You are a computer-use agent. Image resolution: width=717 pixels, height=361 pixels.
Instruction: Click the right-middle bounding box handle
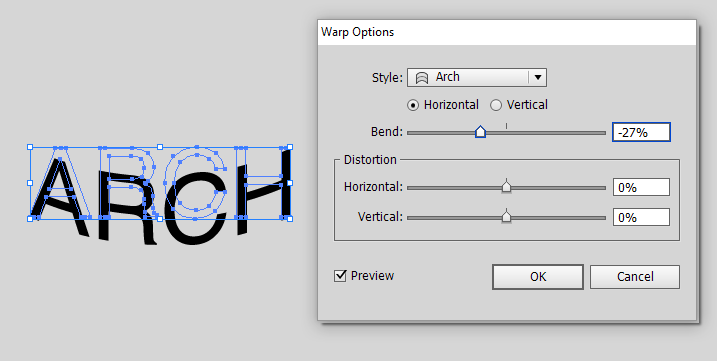[289, 183]
